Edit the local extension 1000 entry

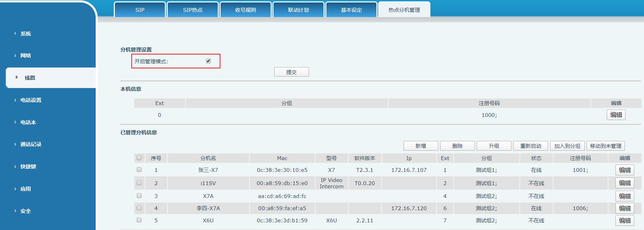click(x=616, y=115)
